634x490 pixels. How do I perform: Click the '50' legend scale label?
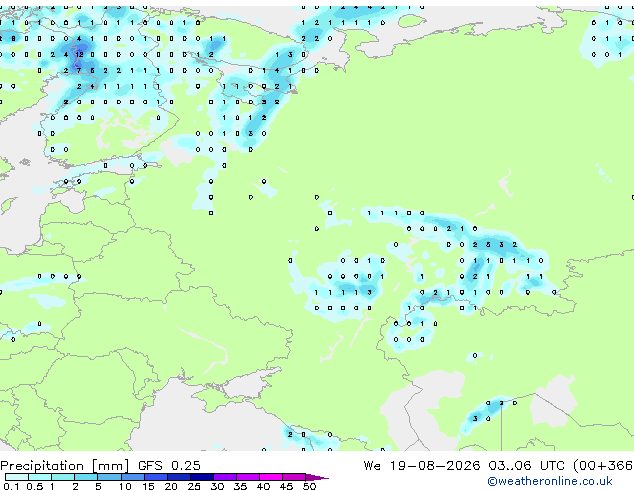click(309, 486)
